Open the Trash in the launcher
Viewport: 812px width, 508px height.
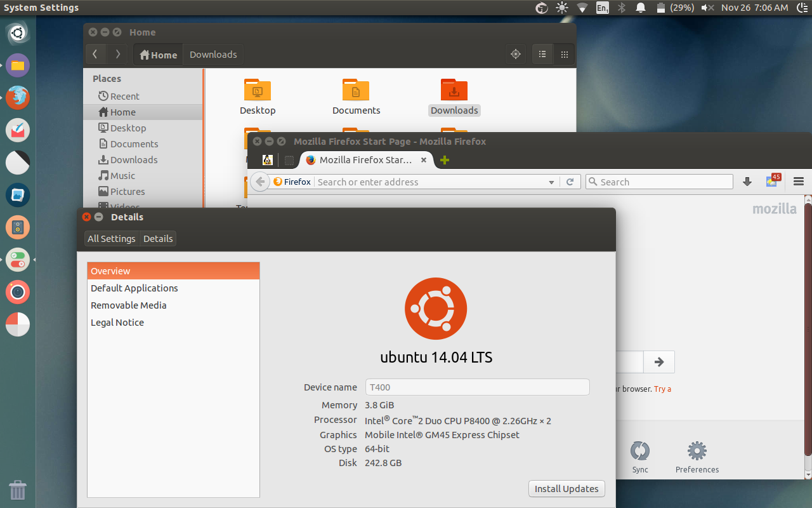tap(18, 490)
